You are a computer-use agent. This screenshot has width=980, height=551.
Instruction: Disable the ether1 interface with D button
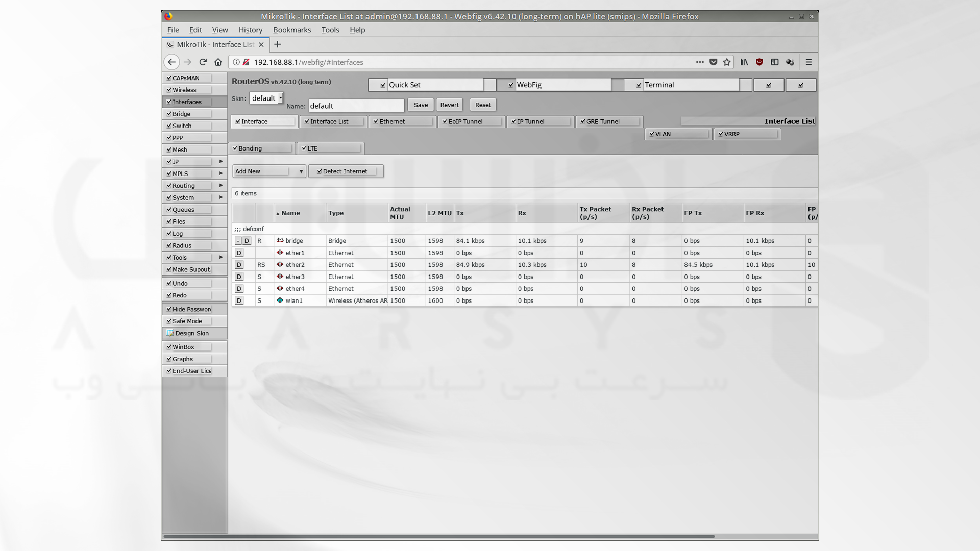click(x=239, y=253)
